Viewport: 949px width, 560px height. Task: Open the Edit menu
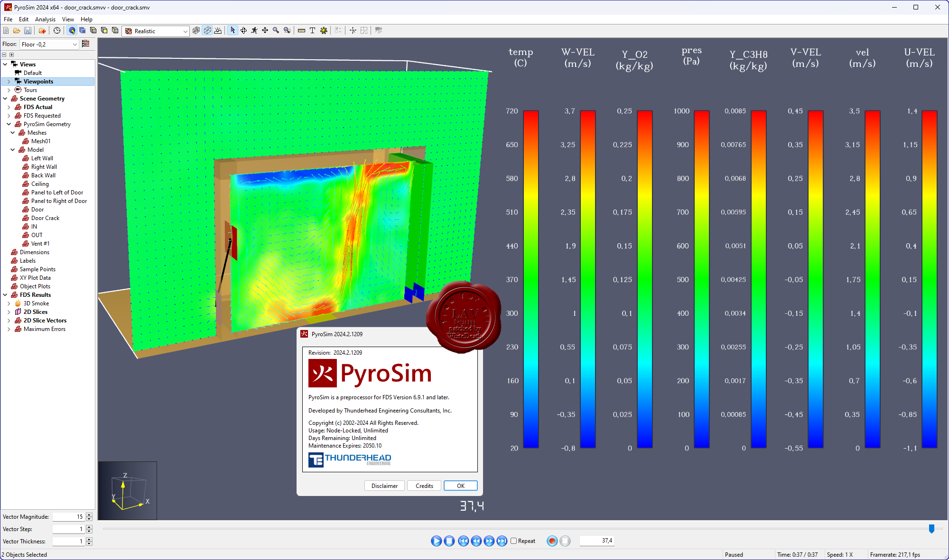24,19
